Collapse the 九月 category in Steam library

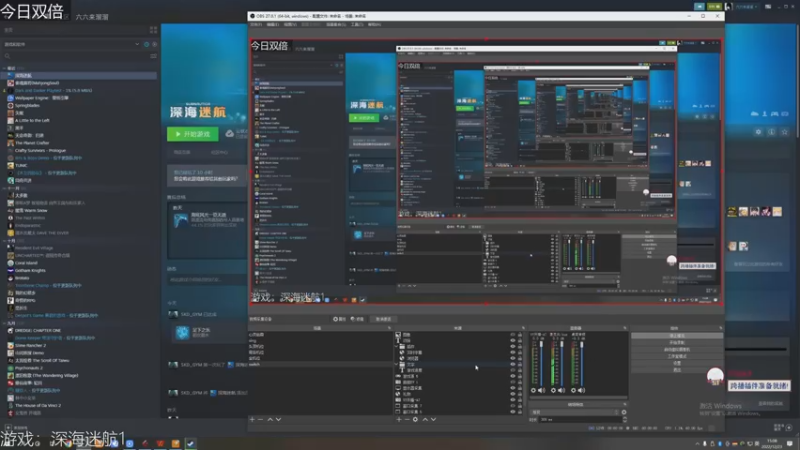click(5, 323)
